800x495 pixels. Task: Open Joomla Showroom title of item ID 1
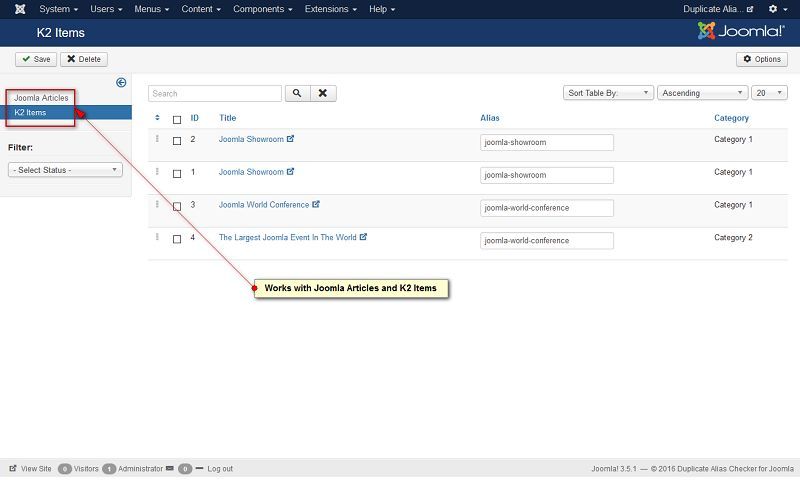click(251, 172)
